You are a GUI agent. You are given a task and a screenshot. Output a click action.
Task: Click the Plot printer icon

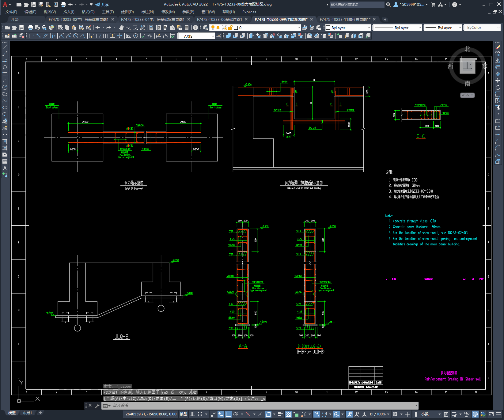pos(30,28)
